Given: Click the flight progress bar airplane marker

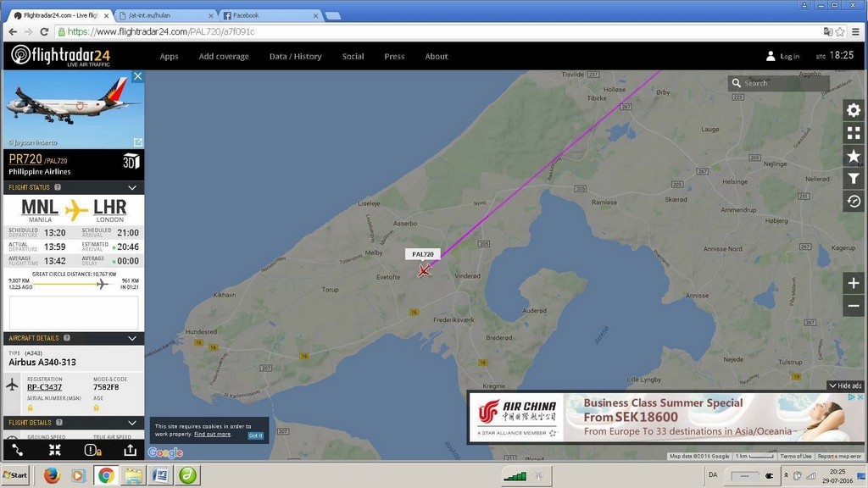Looking at the screenshot, I should click(x=102, y=284).
